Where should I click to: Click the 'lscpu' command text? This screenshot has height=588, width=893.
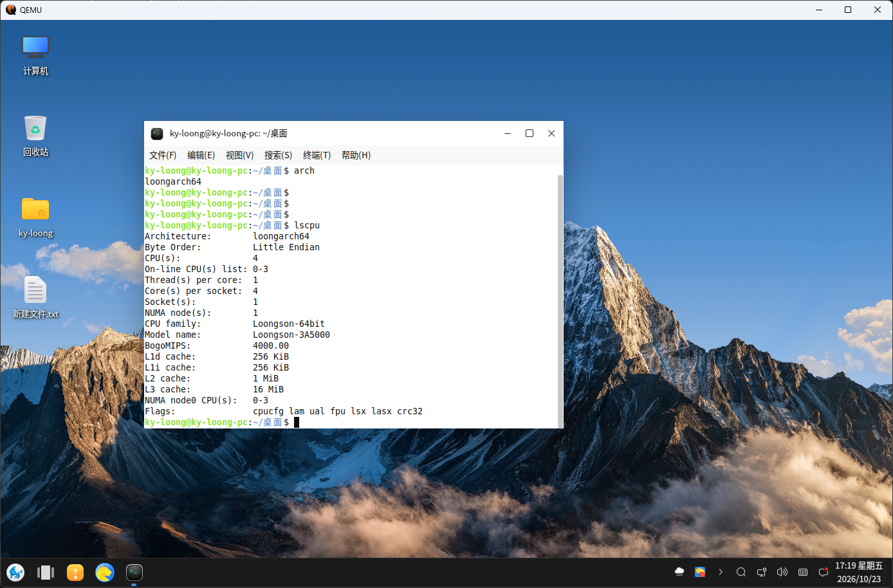[307, 225]
